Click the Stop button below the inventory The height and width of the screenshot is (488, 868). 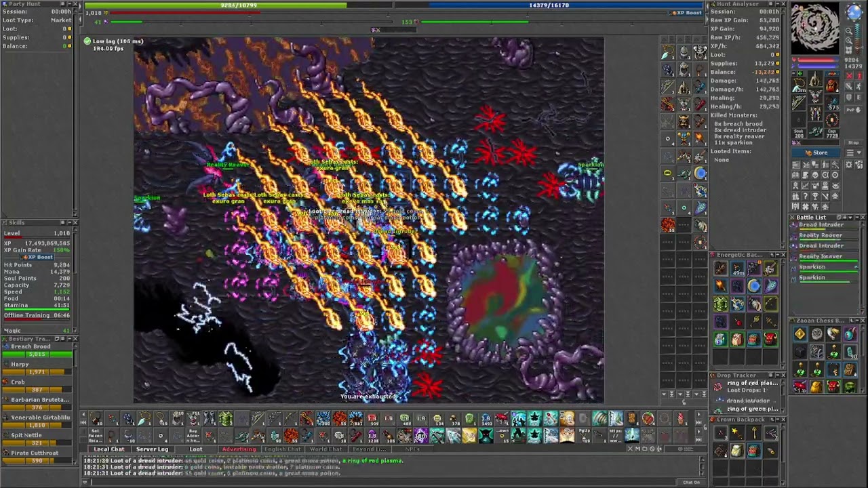point(853,142)
